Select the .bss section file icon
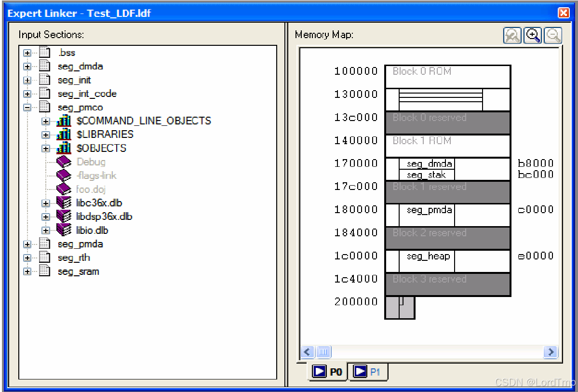The image size is (578, 392). 44,53
